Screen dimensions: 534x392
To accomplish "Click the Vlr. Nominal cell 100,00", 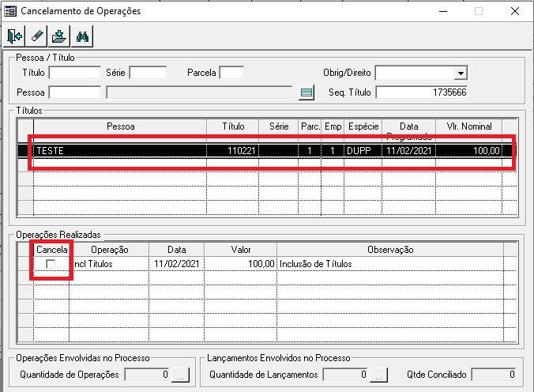I will pyautogui.click(x=468, y=150).
